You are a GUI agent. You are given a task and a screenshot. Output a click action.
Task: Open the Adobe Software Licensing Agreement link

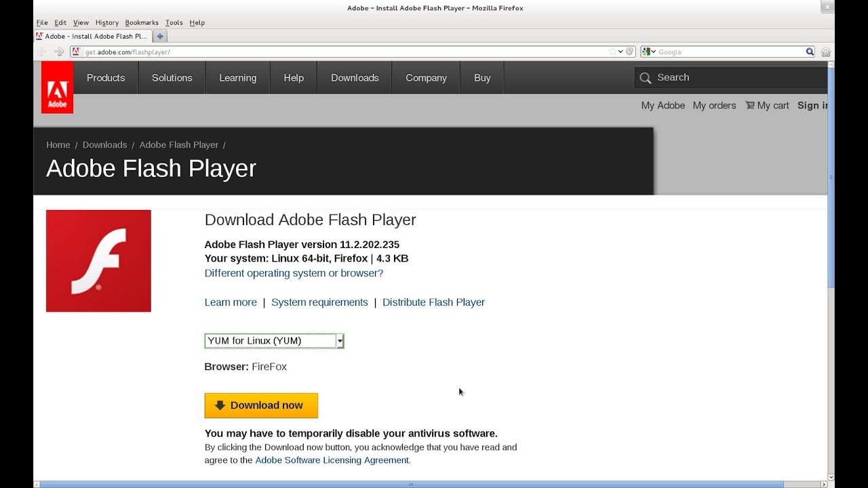(x=332, y=460)
